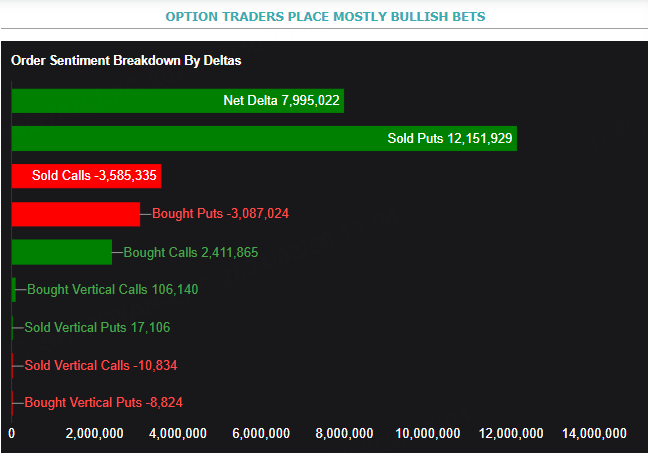Click the 0 axis tick label
648x453 pixels.
12,433
